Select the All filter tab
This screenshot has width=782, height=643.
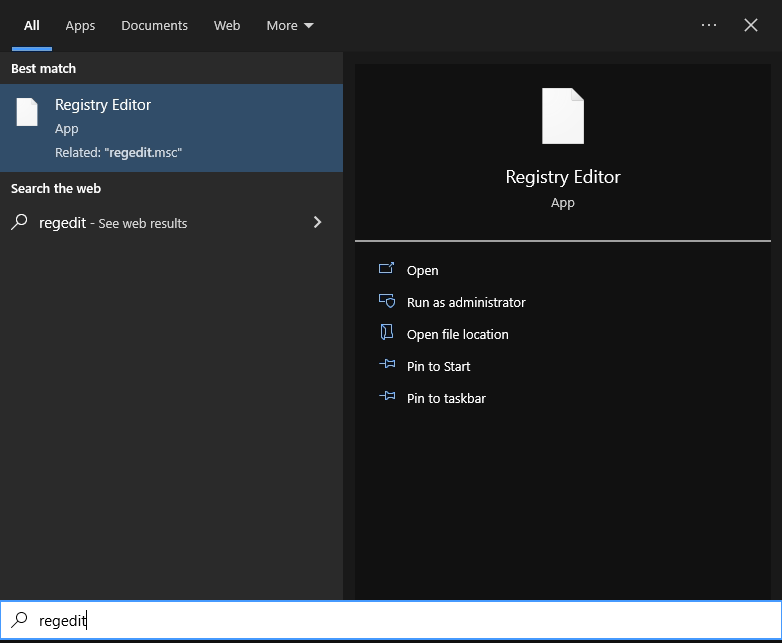[x=32, y=26]
